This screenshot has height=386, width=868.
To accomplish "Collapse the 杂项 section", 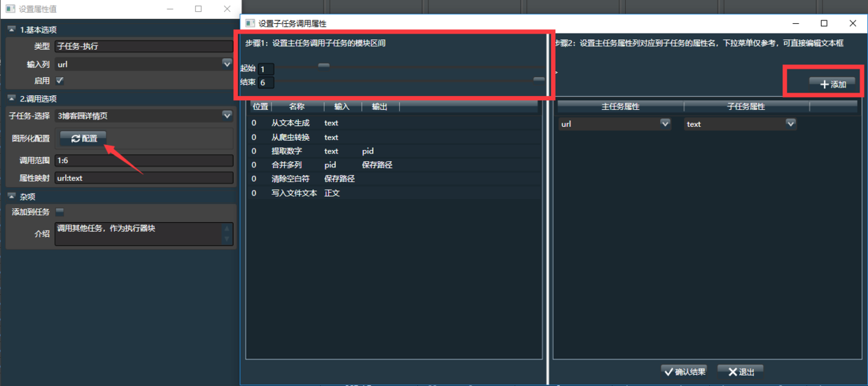I will pos(11,196).
